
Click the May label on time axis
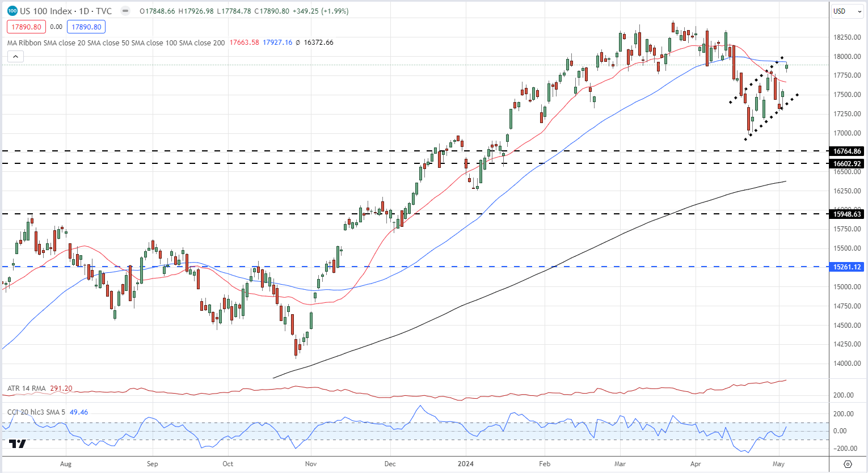point(778,464)
